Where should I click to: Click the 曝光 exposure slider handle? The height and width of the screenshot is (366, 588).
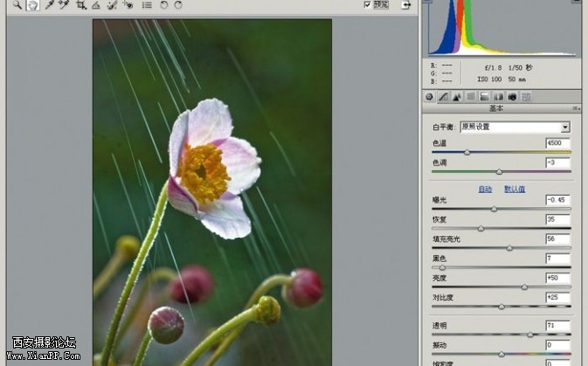pos(494,210)
